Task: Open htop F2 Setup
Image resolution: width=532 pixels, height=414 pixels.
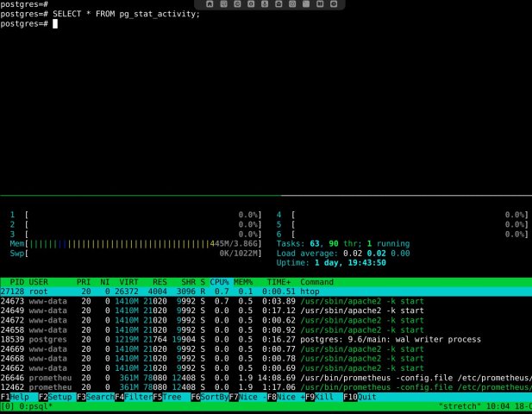Action: tap(55, 397)
